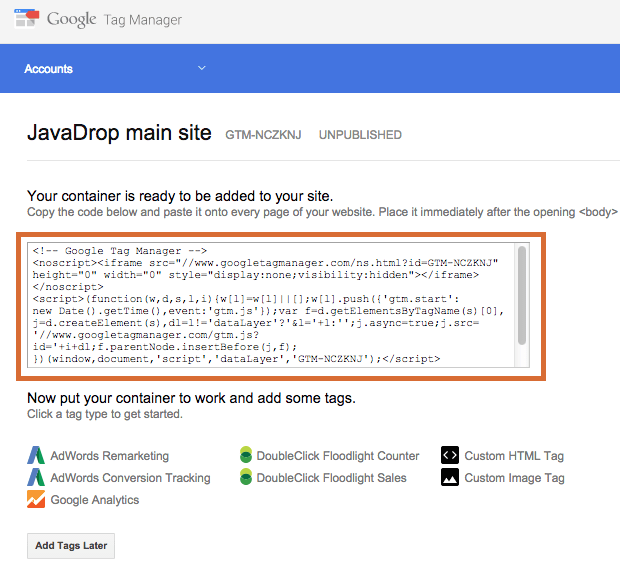
Task: Click the Custom Image Tag picture icon
Action: point(450,477)
